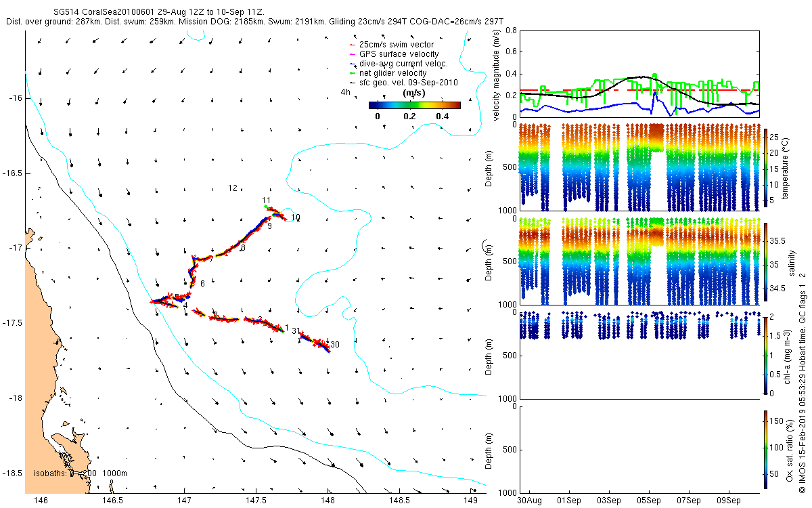Click 'GPS surface velocity' legend text
Viewport: 812px width, 508px height.
[399, 54]
